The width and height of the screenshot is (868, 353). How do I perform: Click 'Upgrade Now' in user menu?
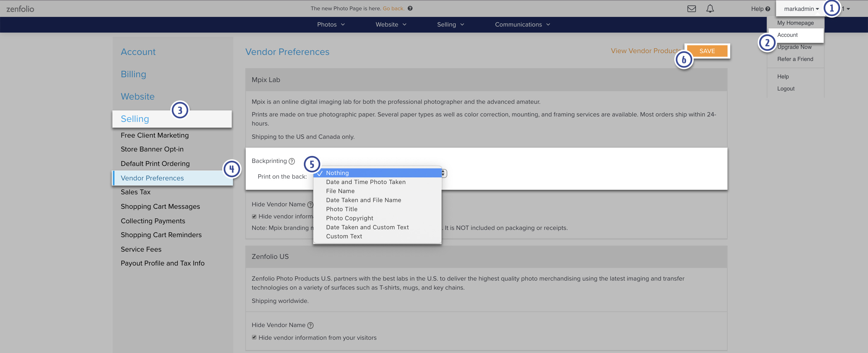(x=794, y=47)
